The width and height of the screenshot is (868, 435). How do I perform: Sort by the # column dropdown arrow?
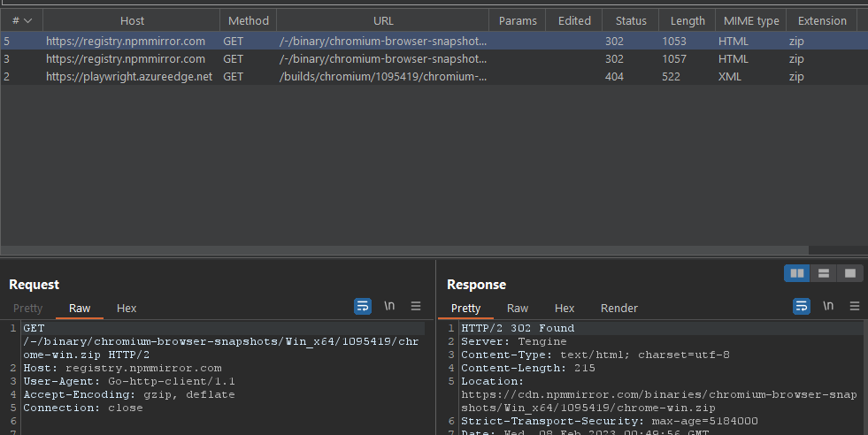(27, 21)
